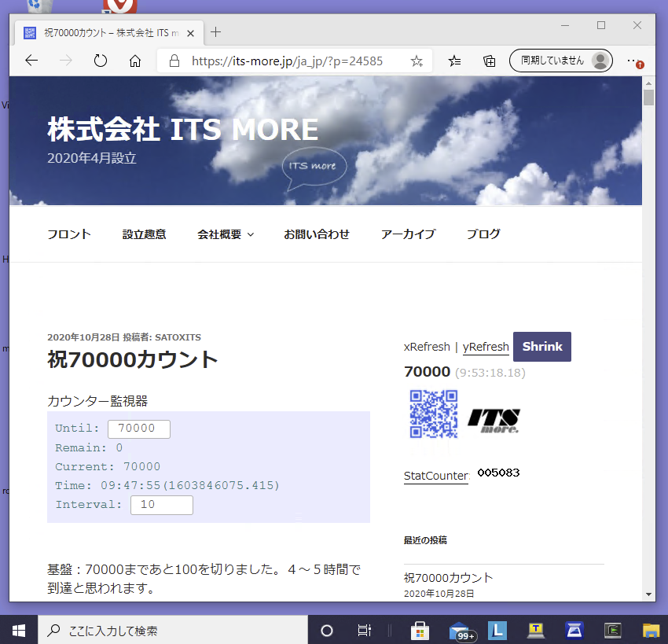
Task: Expand the 会社概要 submenu
Action: pos(226,234)
